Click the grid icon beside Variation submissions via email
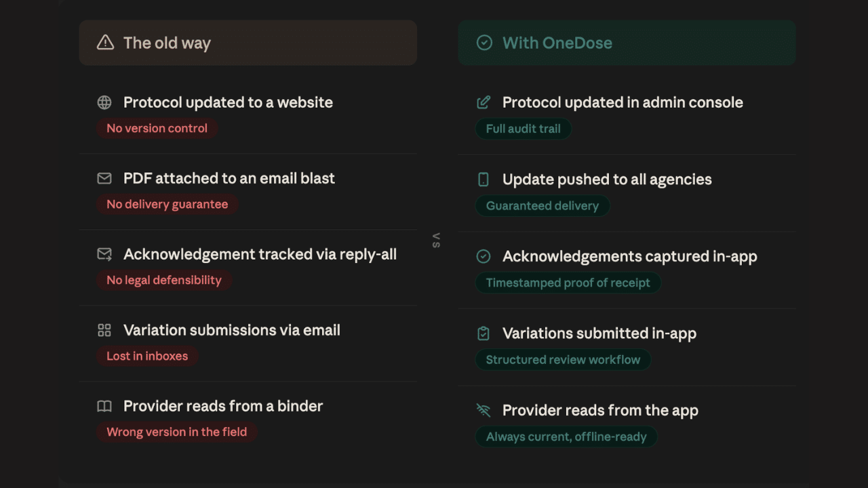Image resolution: width=868 pixels, height=488 pixels. (x=104, y=330)
